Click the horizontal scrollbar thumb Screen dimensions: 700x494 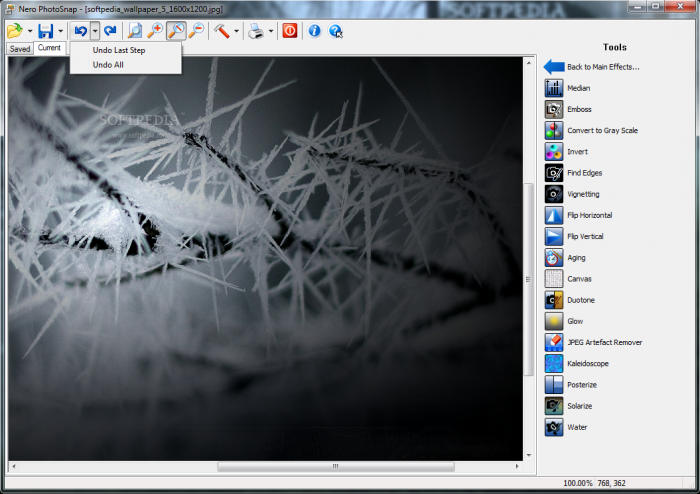click(336, 466)
